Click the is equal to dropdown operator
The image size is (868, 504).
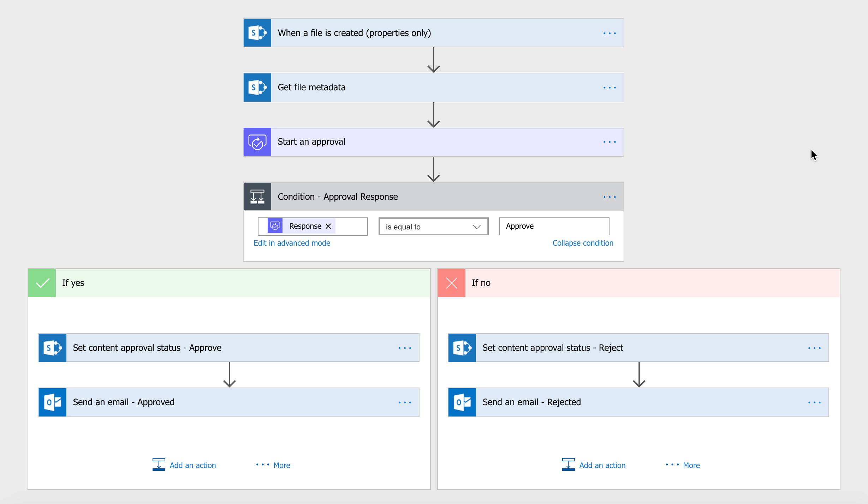pyautogui.click(x=432, y=226)
